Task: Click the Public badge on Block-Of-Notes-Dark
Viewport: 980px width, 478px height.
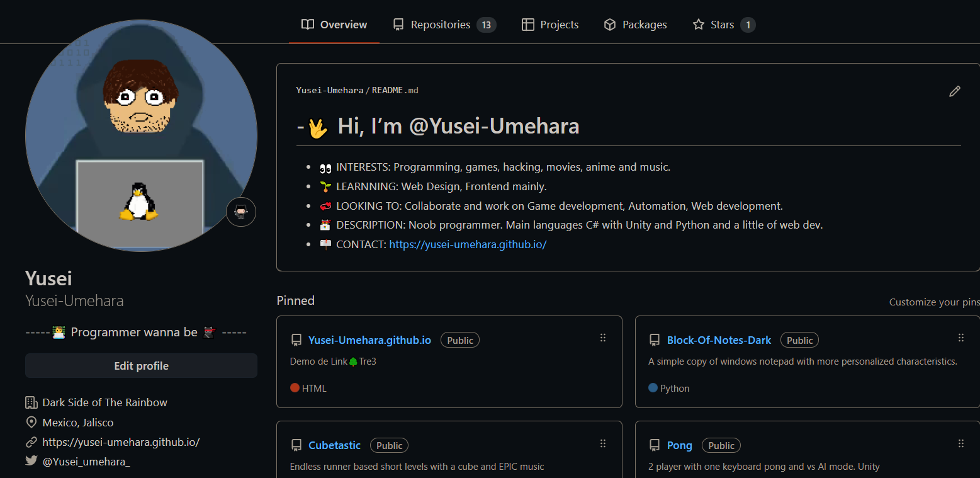Action: pyautogui.click(x=799, y=340)
